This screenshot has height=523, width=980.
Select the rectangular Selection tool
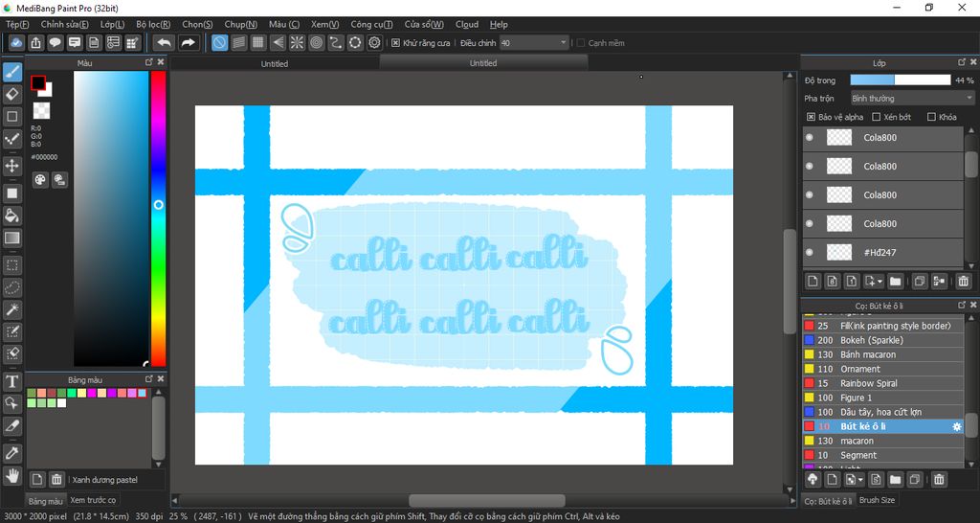11,265
